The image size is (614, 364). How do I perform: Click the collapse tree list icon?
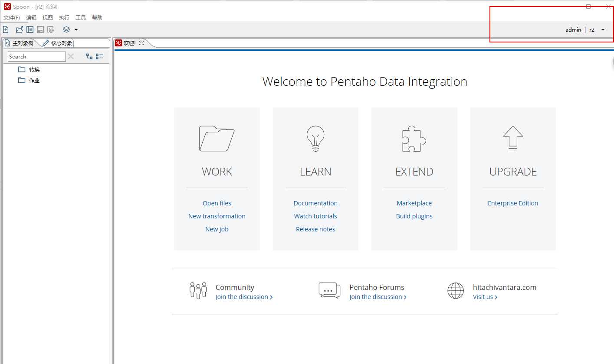click(x=99, y=56)
